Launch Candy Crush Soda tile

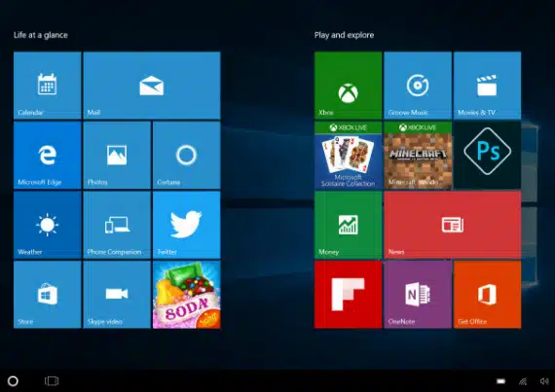187,295
